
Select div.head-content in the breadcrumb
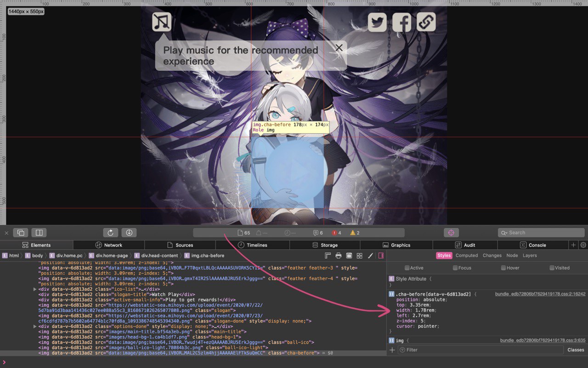coord(156,256)
